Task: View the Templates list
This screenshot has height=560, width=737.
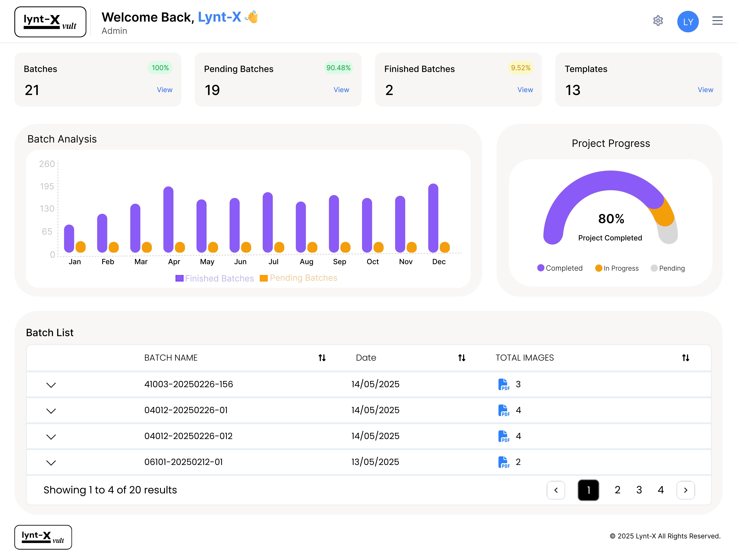Action: tap(705, 90)
